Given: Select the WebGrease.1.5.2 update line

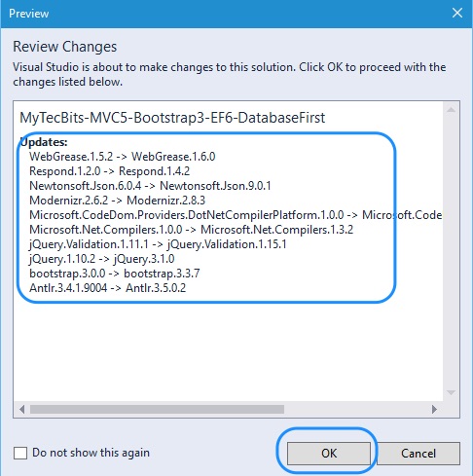Looking at the screenshot, I should tap(123, 157).
